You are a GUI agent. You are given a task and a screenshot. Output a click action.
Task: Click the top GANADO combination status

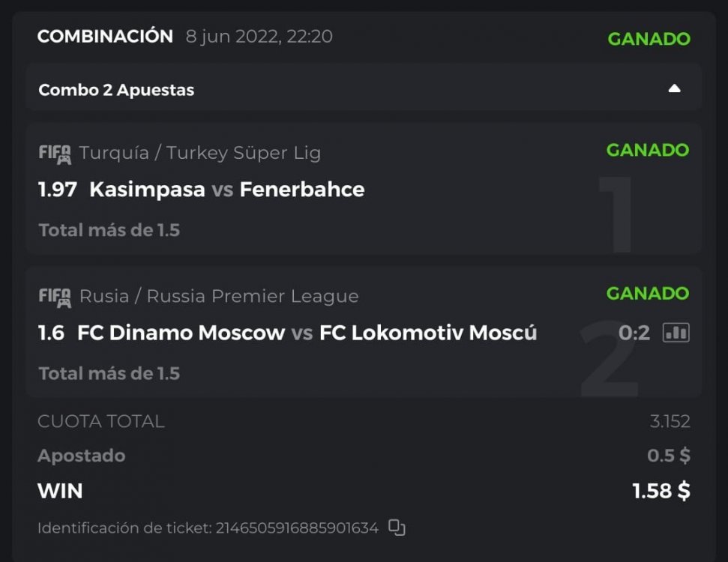tap(649, 38)
